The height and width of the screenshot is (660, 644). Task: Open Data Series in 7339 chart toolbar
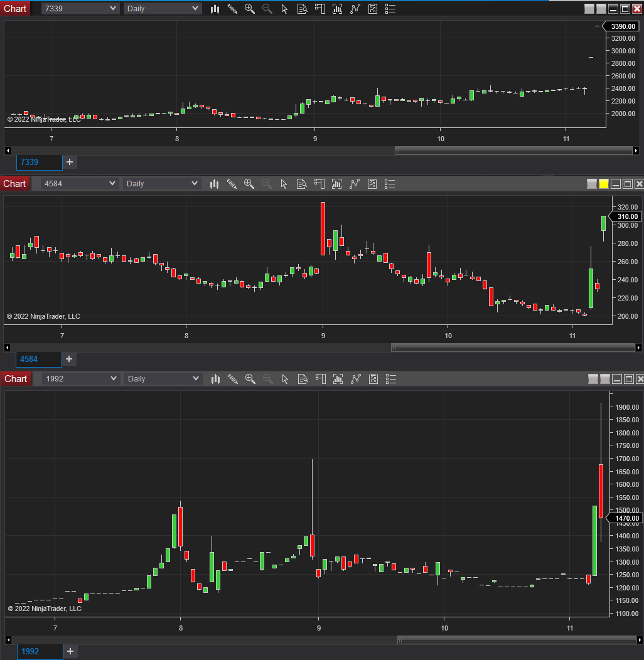[337, 9]
